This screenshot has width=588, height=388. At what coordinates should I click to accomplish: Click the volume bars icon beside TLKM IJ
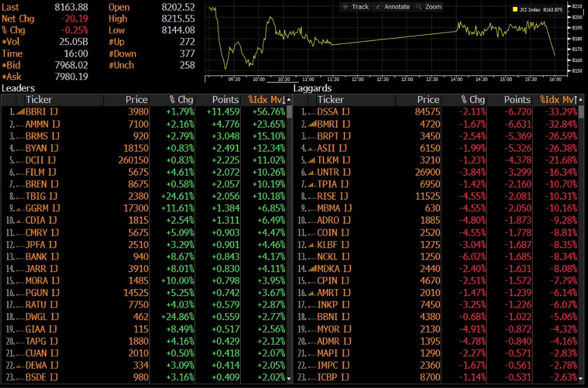(312, 160)
